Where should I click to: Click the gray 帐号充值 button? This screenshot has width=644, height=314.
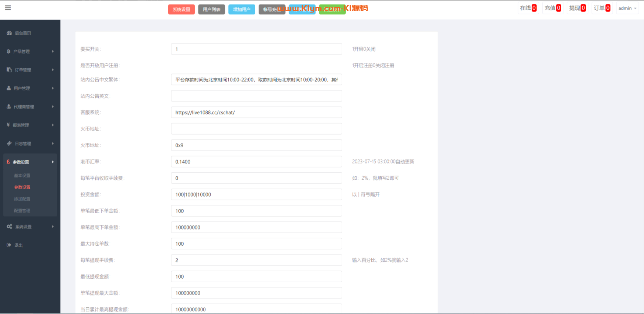coord(272,10)
